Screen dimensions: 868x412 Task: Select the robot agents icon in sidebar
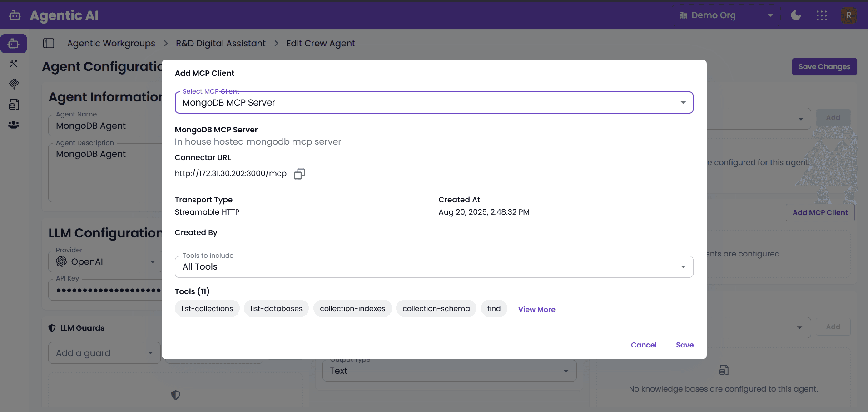coord(14,43)
